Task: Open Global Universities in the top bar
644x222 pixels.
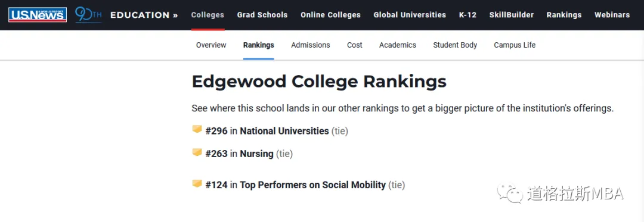Action: coord(410,15)
